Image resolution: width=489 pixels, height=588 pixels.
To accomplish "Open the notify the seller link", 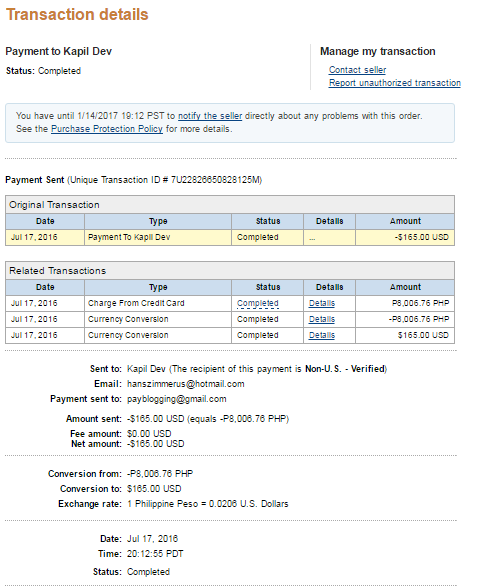I will tap(210, 116).
